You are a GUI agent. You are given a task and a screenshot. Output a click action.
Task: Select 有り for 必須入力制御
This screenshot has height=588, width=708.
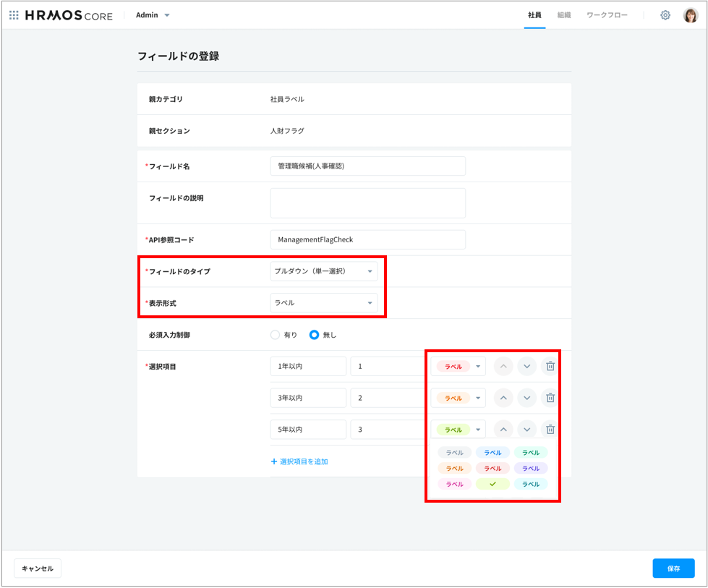275,335
